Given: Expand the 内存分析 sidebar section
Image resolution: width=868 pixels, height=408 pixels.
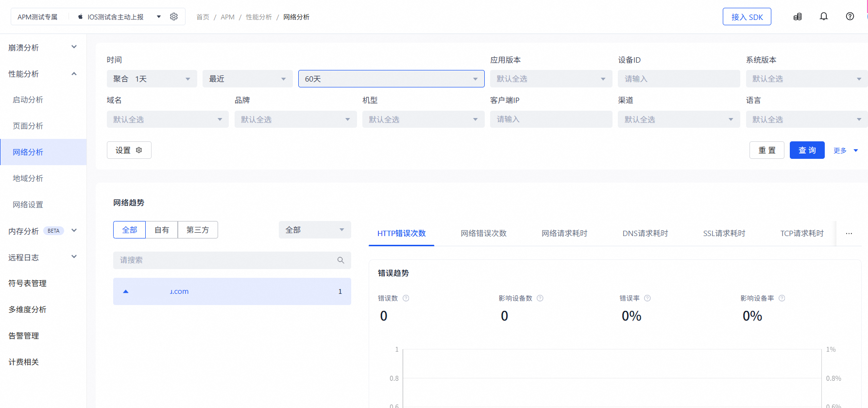Looking at the screenshot, I should point(74,231).
